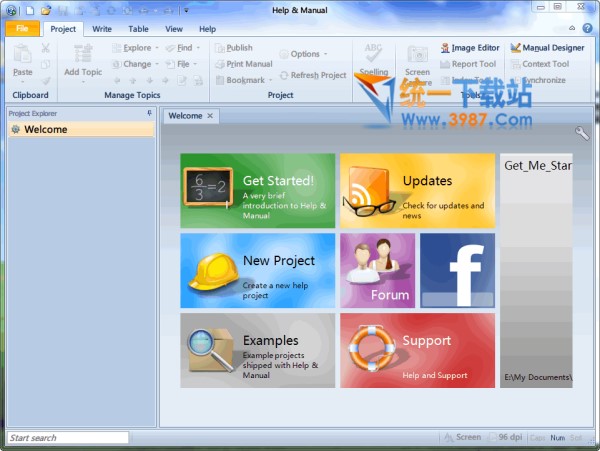Switch to the Table ribbon tab
This screenshot has width=600, height=451.
(138, 29)
